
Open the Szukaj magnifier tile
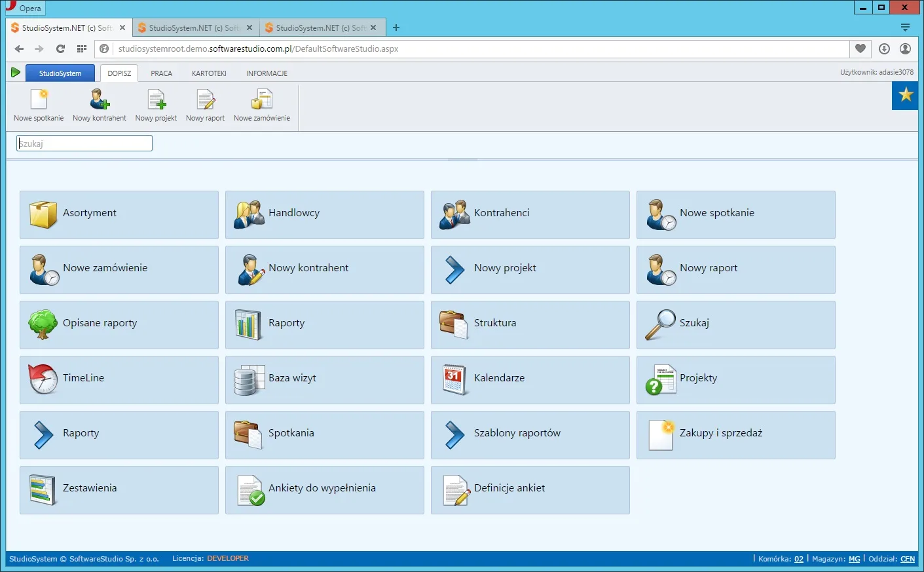click(x=736, y=325)
